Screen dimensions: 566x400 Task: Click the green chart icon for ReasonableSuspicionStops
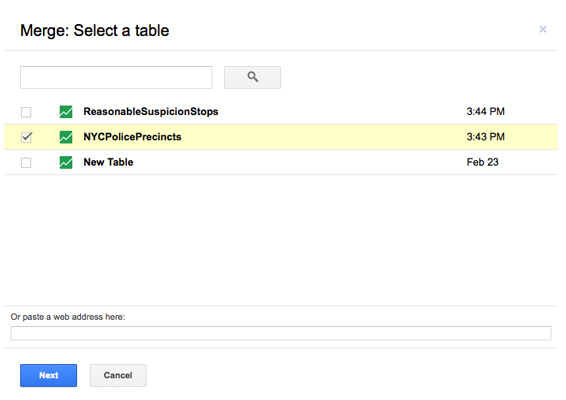66,112
